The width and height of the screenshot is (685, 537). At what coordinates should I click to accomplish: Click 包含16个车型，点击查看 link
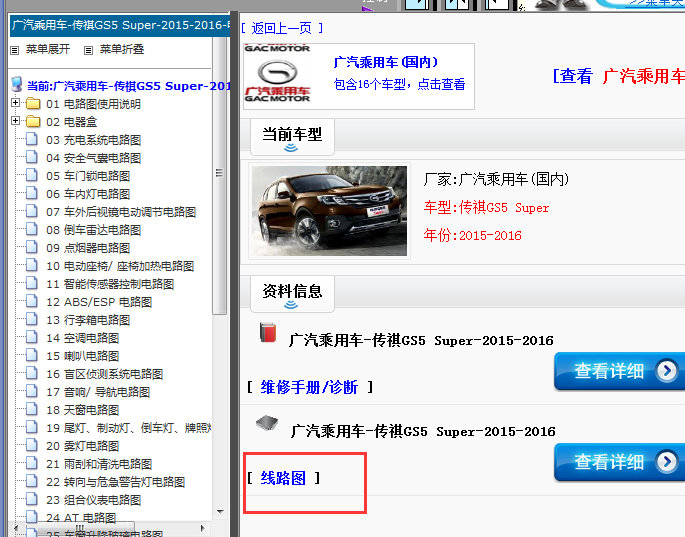coord(399,84)
